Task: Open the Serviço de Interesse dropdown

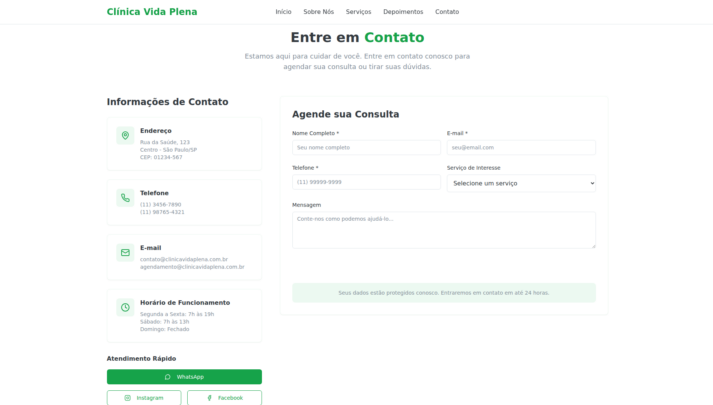Action: [x=521, y=183]
